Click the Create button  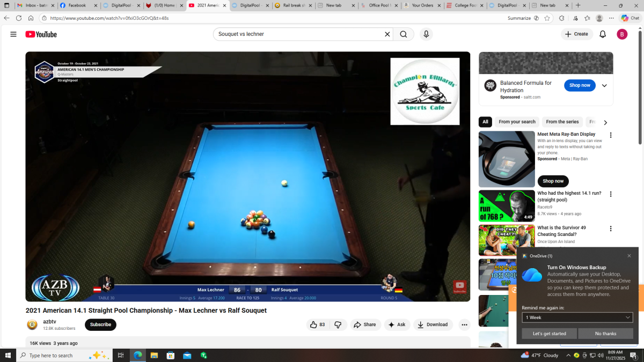[x=576, y=34]
